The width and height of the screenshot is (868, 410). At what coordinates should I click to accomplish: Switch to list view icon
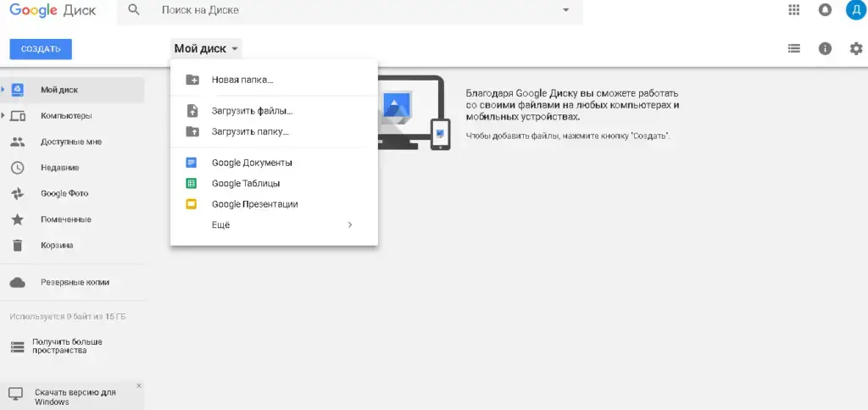(794, 48)
